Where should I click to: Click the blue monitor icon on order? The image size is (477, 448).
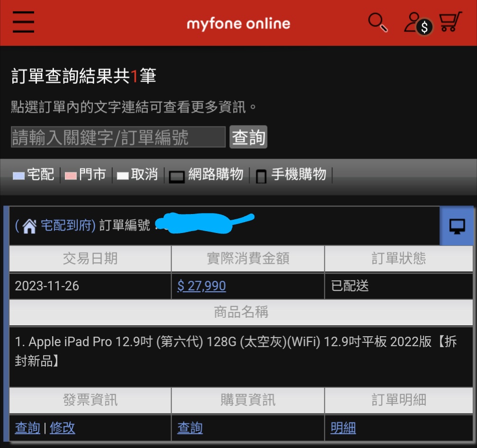tap(457, 226)
